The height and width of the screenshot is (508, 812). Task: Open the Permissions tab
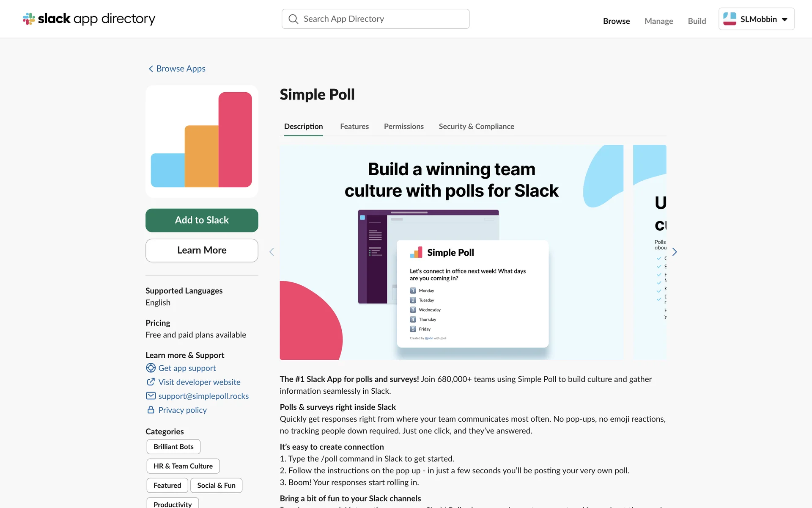(x=403, y=127)
